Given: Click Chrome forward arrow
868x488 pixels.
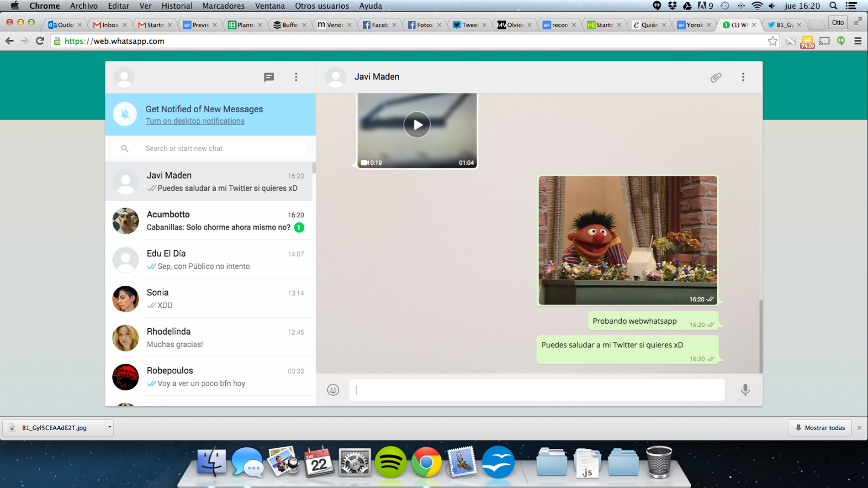Looking at the screenshot, I should pyautogui.click(x=25, y=41).
